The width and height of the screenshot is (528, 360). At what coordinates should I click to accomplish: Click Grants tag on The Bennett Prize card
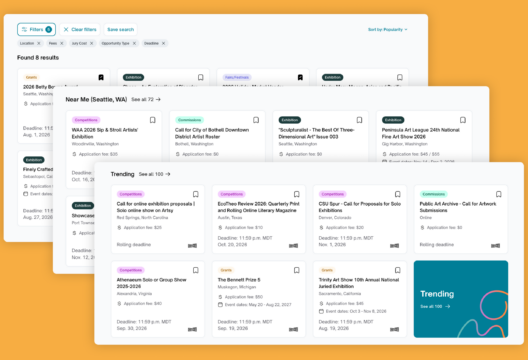click(226, 270)
